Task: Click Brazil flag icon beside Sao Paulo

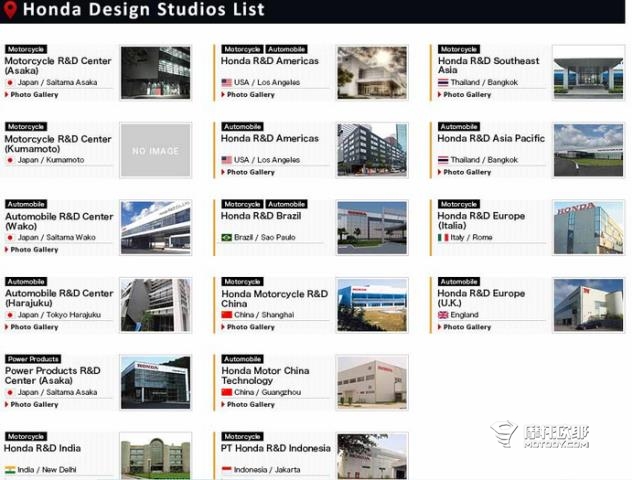Action: coord(226,237)
